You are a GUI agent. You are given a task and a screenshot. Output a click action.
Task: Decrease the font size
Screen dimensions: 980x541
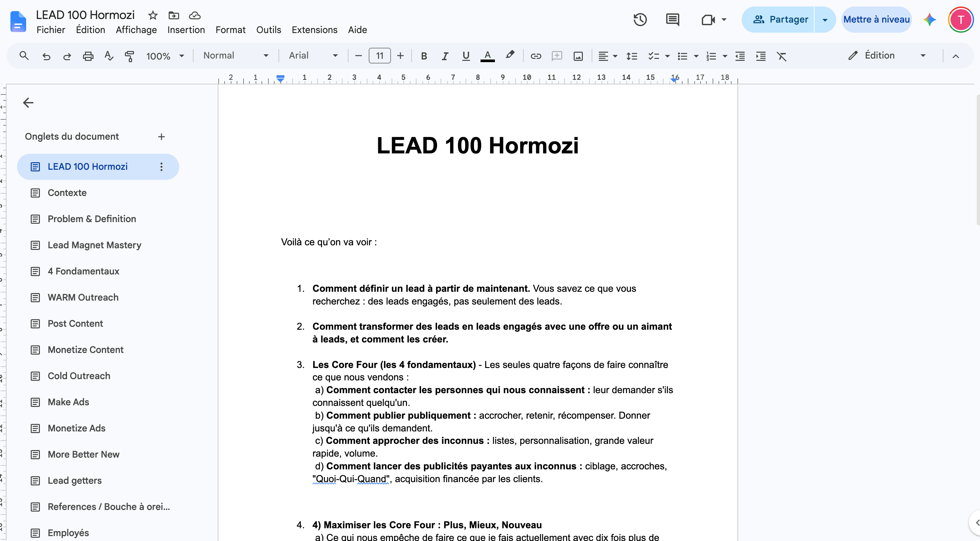pyautogui.click(x=358, y=56)
